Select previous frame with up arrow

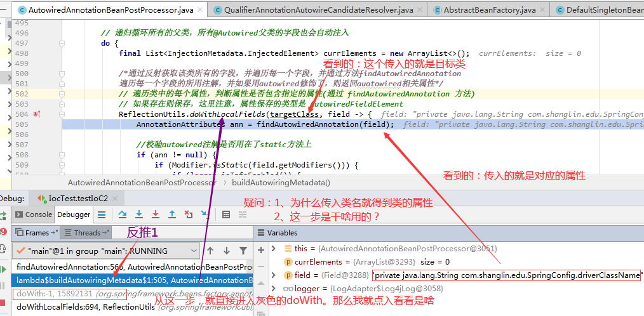coord(210,251)
